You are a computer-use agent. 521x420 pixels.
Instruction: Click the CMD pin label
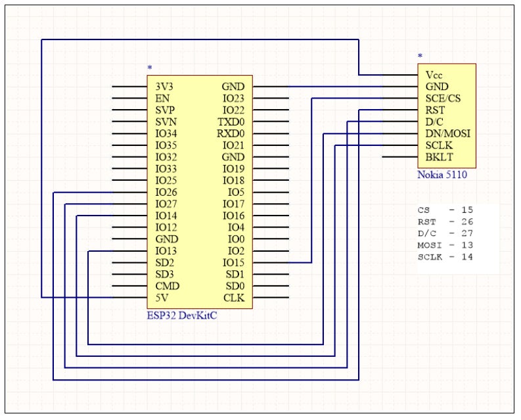168,286
